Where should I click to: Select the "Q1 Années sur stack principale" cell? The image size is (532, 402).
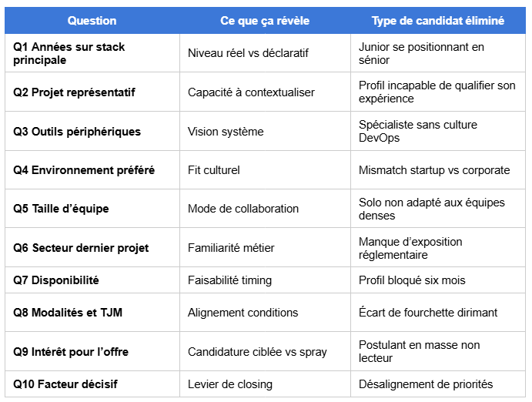92,53
